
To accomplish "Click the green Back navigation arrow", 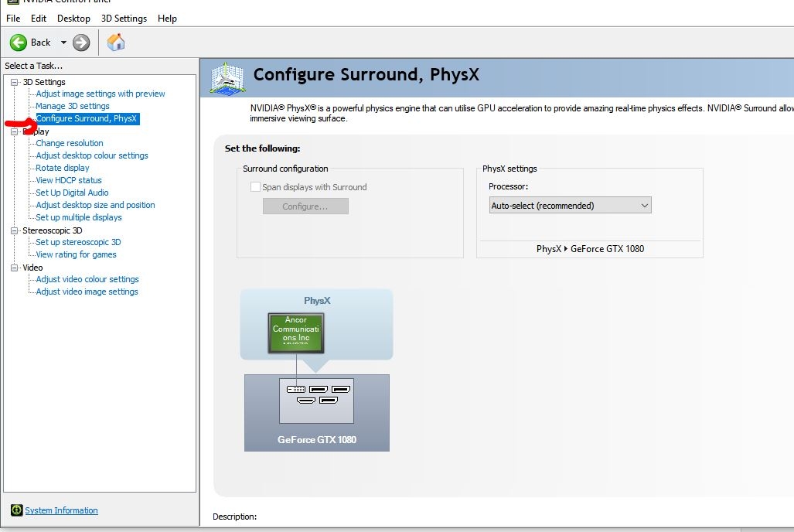I will 18,41.
